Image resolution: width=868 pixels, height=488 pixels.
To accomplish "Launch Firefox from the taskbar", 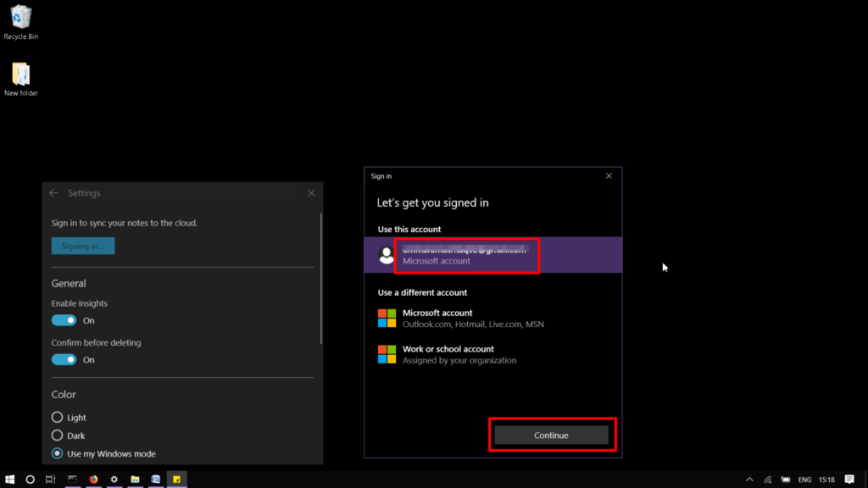I will pos(93,480).
